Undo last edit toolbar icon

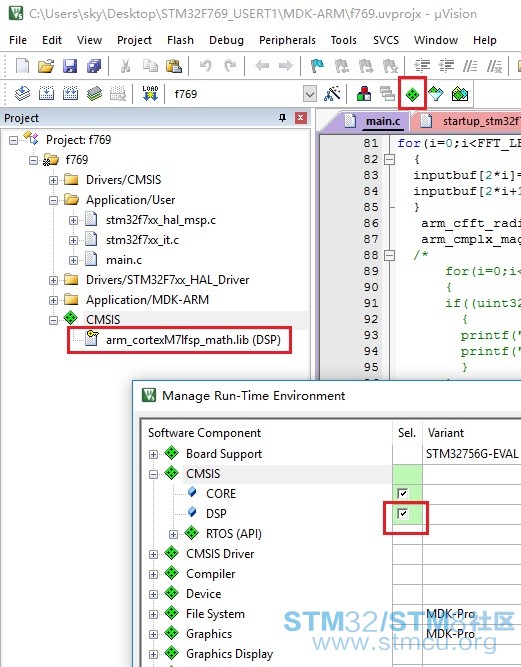tap(206, 66)
